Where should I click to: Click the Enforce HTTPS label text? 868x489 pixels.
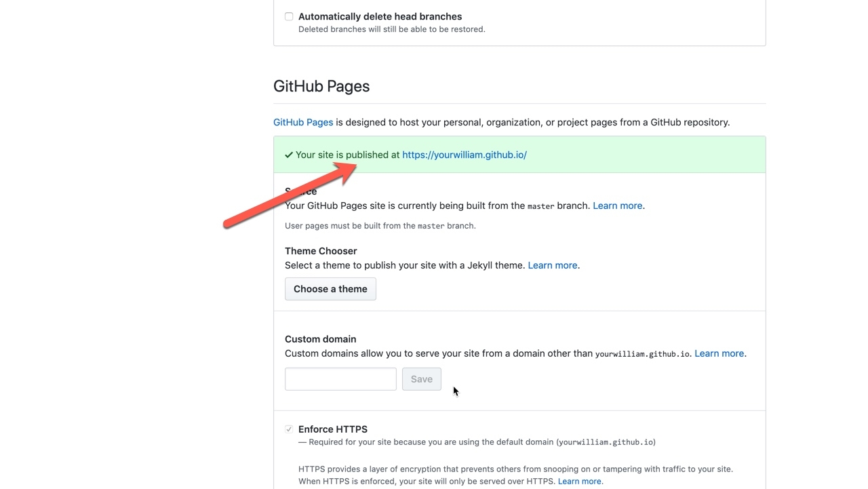(333, 429)
